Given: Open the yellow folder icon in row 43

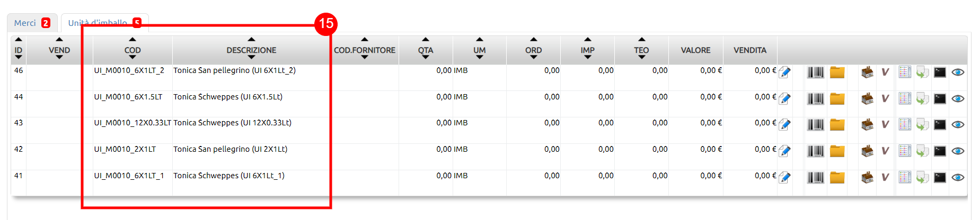Looking at the screenshot, I should (837, 125).
